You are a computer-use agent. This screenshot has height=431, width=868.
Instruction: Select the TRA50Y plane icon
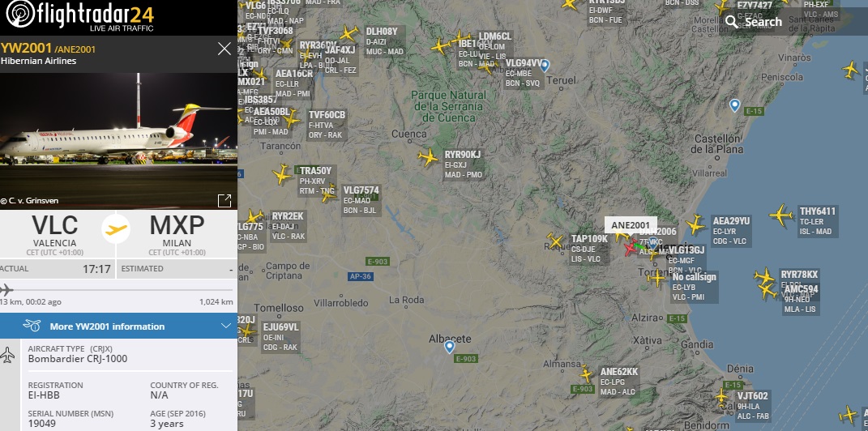tap(282, 174)
